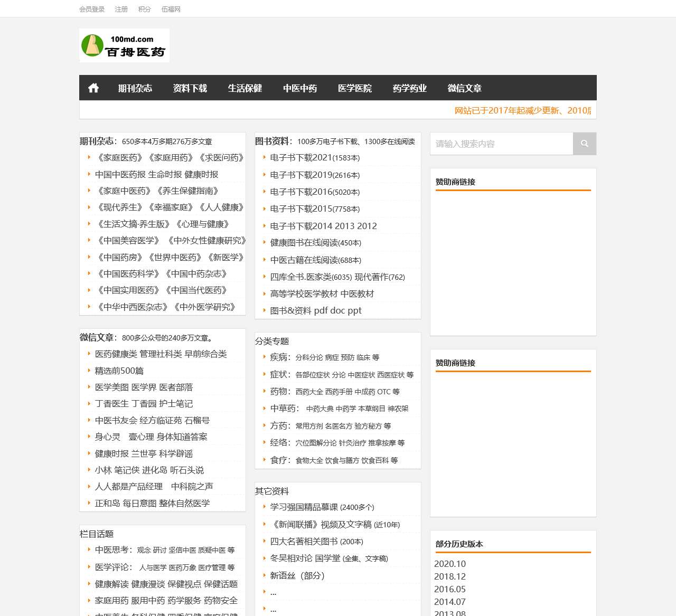Open the 资料下载 navigation menu
Viewport: 676px width, 616px height.
pos(190,88)
